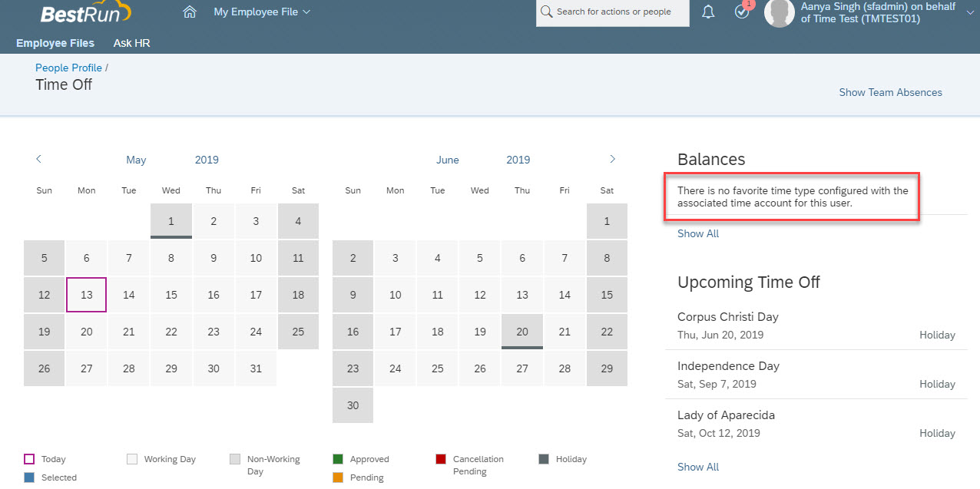This screenshot has height=489, width=980.
Task: Open the May month selector
Action: coord(136,160)
